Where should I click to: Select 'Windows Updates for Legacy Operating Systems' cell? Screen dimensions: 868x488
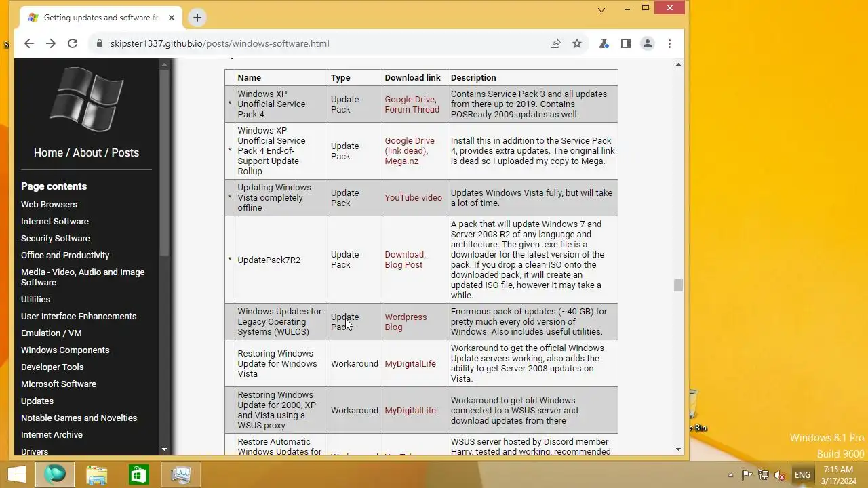click(281, 322)
